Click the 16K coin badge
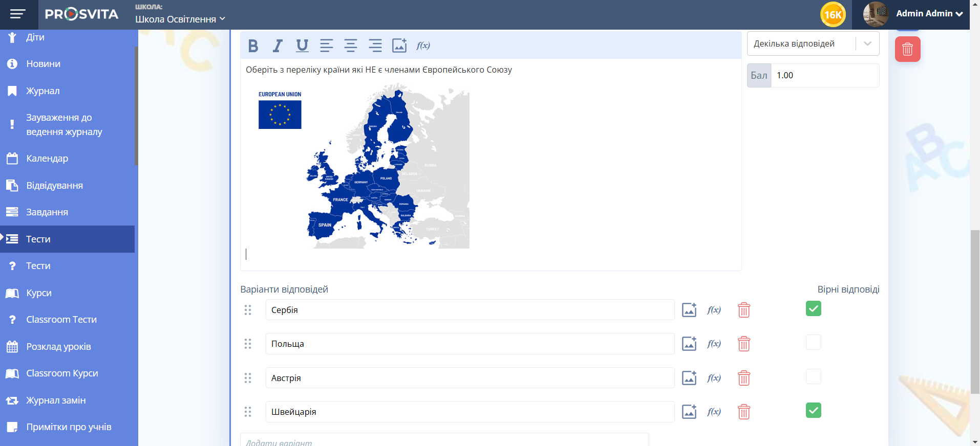 (833, 14)
